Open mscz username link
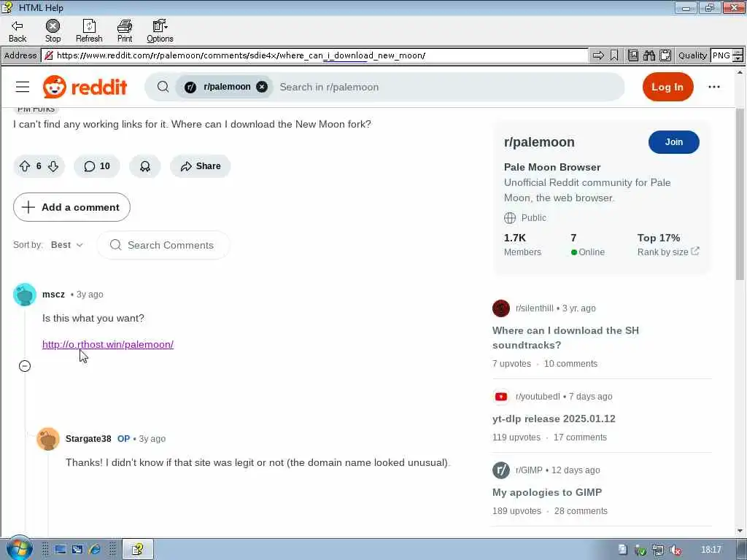The width and height of the screenshot is (747, 560). click(53, 295)
